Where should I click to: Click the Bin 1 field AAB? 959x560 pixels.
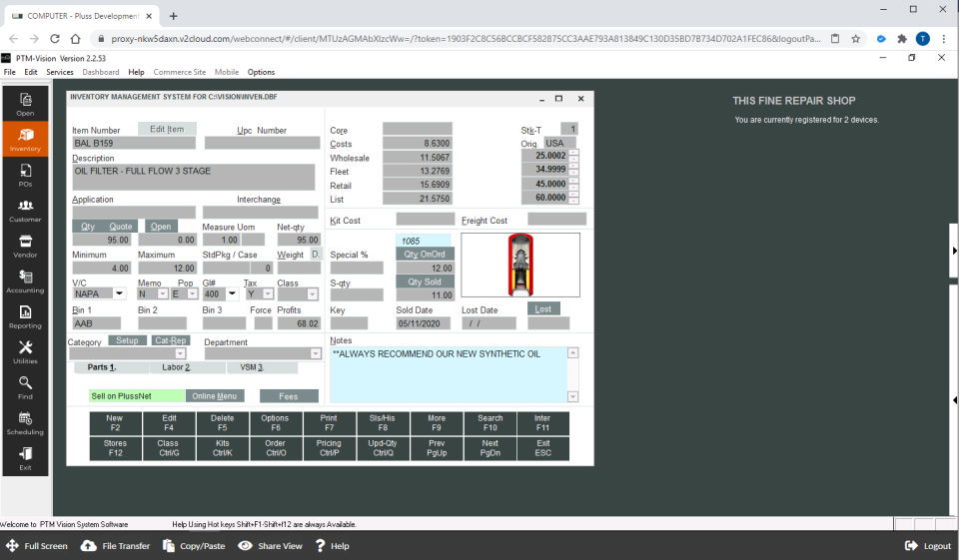pyautogui.click(x=97, y=323)
